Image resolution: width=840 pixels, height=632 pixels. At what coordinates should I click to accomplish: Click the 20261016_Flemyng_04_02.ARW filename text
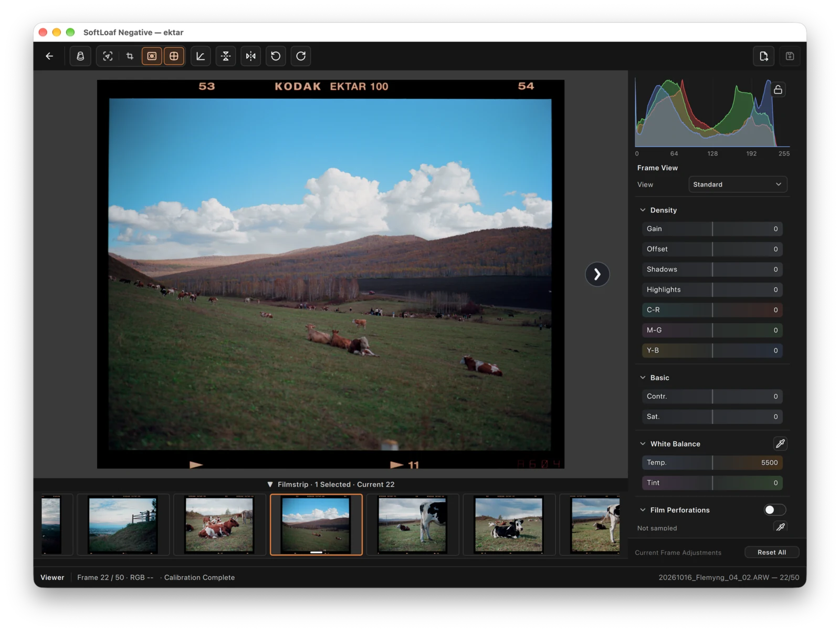[714, 577]
